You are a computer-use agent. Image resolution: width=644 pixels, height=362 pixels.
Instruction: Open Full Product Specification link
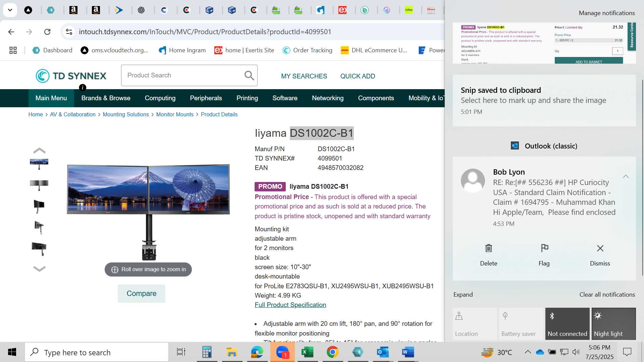pyautogui.click(x=290, y=305)
